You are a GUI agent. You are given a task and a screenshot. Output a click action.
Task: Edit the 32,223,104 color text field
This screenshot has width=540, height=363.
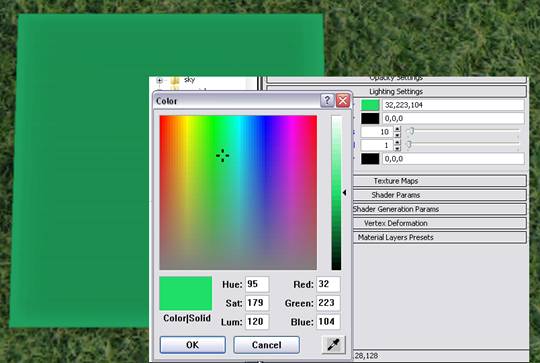click(x=453, y=105)
